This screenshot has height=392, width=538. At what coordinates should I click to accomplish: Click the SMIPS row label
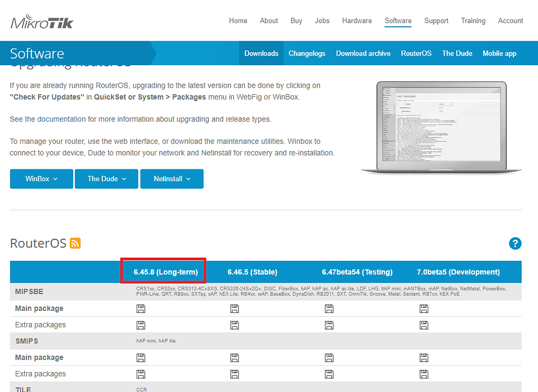(x=27, y=341)
